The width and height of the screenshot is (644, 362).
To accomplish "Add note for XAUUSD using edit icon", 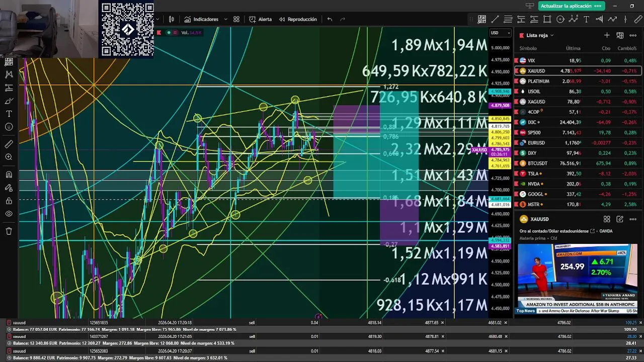I will 620,219.
